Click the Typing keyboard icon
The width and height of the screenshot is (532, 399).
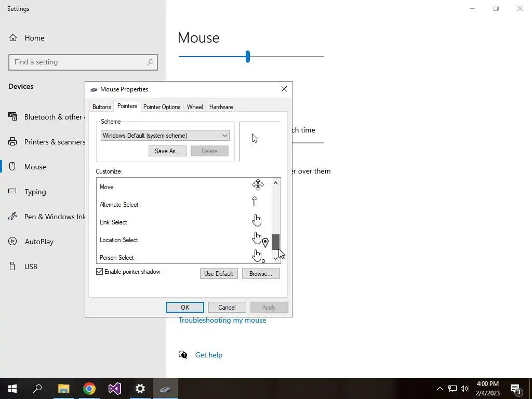(12, 191)
